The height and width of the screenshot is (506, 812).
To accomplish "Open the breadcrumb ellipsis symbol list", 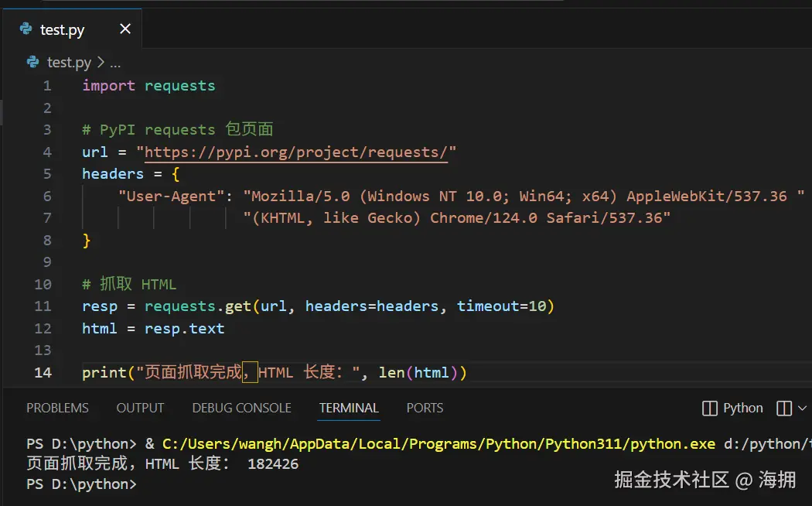I will coord(115,63).
